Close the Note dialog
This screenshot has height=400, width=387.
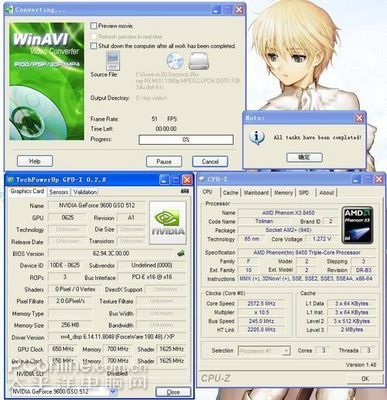click(x=359, y=118)
